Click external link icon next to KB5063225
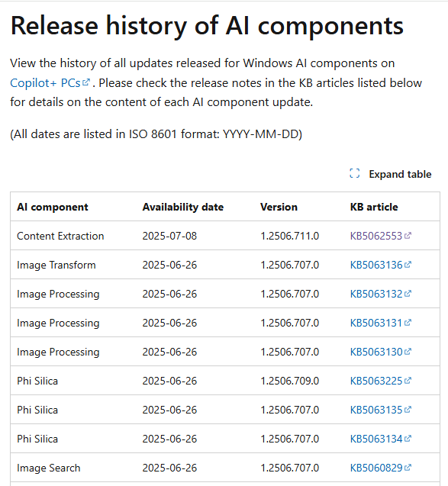Screen dimensions: 448x486 [408, 380]
